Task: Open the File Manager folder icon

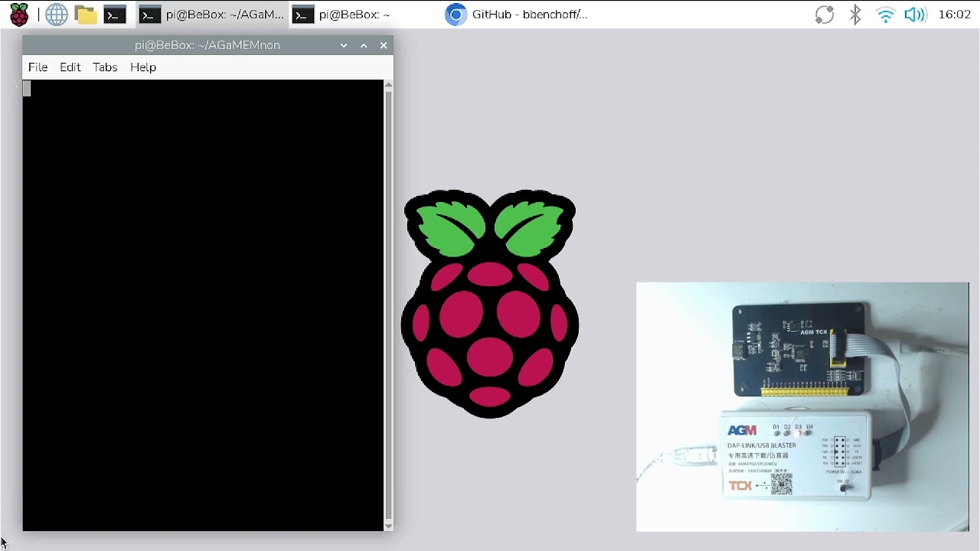Action: (86, 15)
